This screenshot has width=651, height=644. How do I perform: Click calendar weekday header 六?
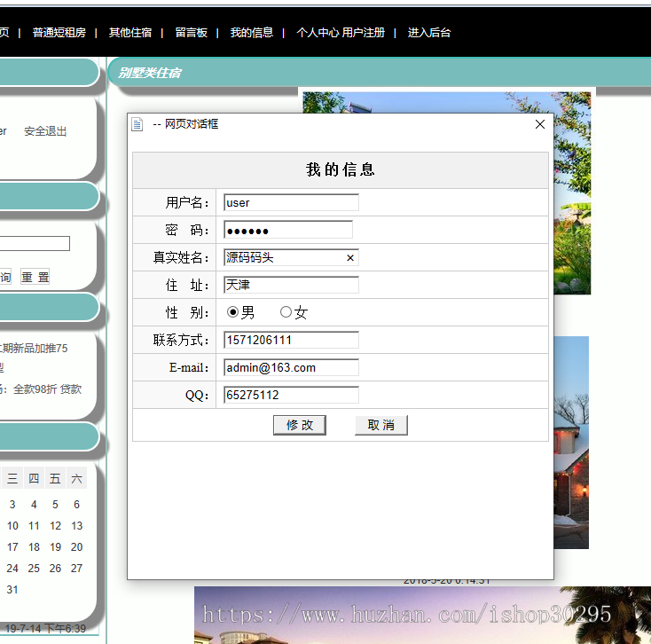point(76,478)
